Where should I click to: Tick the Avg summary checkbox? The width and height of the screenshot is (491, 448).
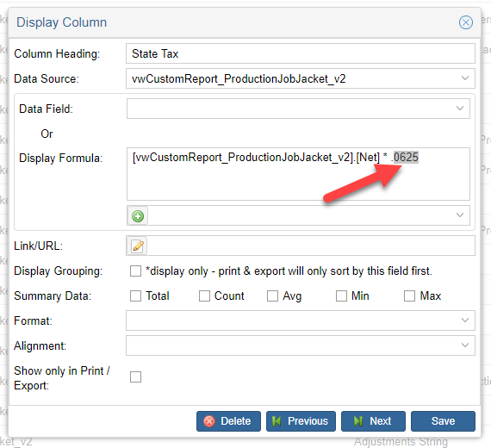272,296
